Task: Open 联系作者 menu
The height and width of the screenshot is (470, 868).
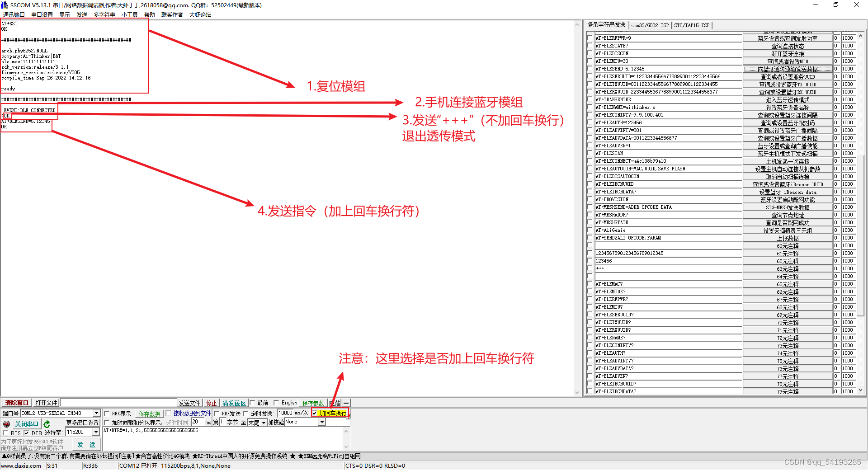Action: point(172,15)
